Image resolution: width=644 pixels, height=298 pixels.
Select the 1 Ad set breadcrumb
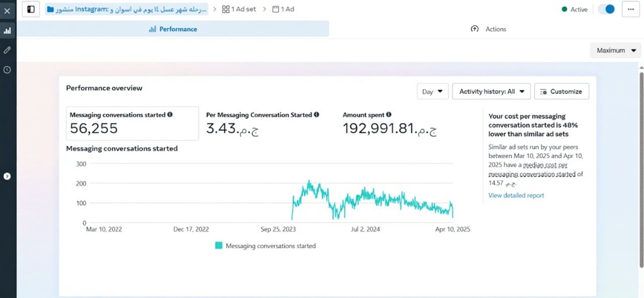point(239,9)
